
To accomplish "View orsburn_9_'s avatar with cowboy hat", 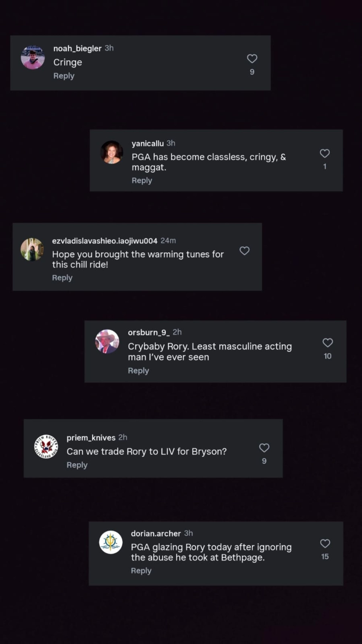I will coord(107,342).
